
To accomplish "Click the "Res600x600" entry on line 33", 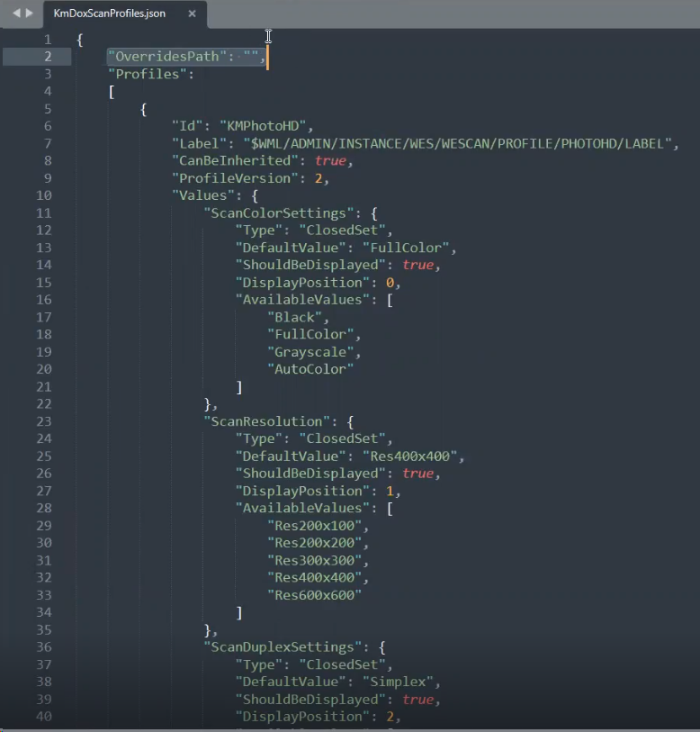I will (x=318, y=595).
